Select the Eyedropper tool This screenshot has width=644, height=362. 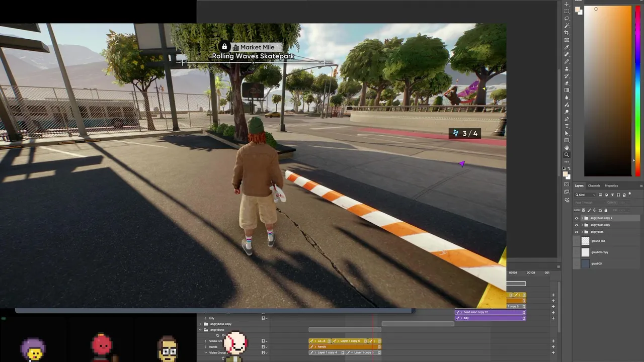(x=567, y=47)
